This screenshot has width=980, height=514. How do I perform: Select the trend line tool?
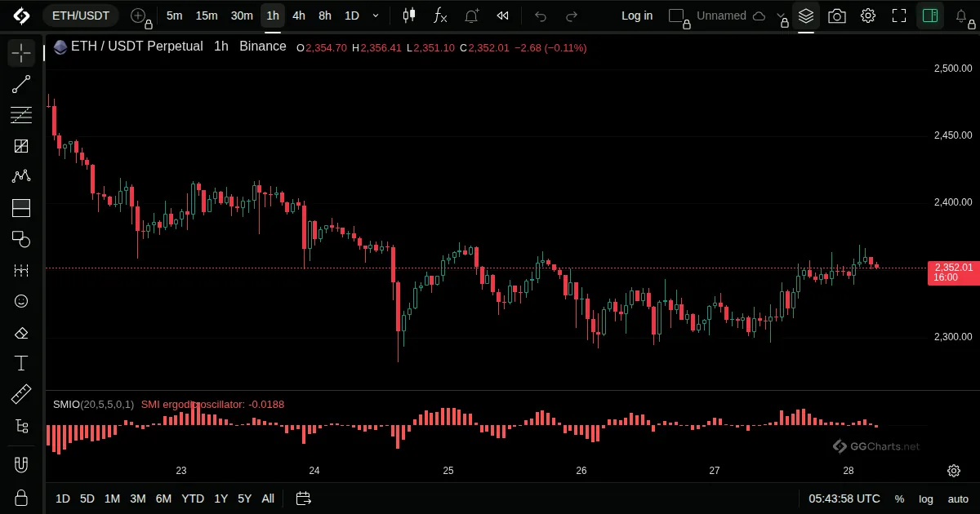(x=21, y=84)
